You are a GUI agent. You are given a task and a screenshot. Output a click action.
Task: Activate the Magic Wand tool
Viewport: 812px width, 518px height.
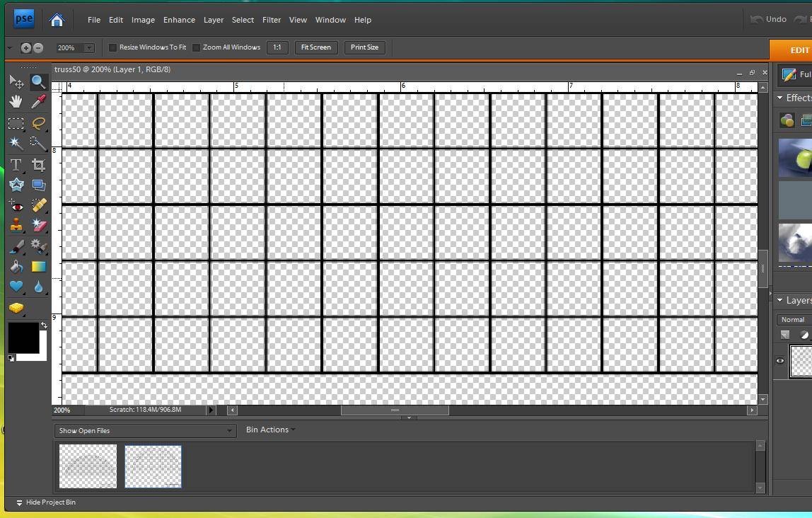[16, 144]
